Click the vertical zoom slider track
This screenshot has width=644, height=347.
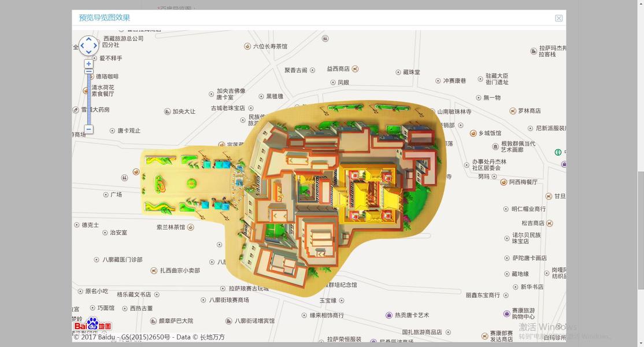(x=88, y=98)
